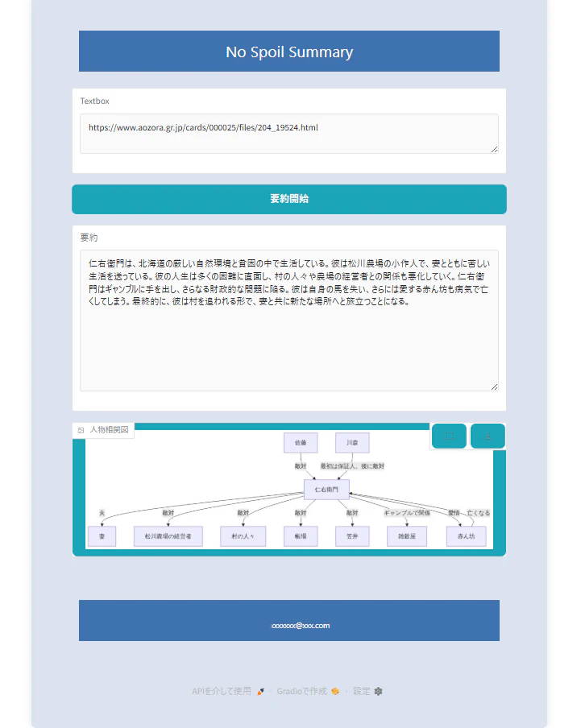Viewport: 581px width, 728px height.
Task: Click the 人物相関図 label
Action: [109, 430]
